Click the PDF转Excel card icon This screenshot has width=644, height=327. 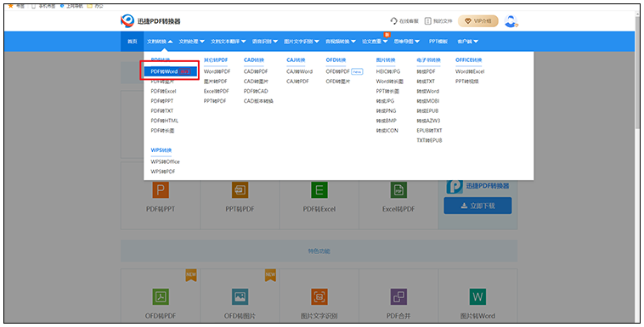pyautogui.click(x=319, y=190)
